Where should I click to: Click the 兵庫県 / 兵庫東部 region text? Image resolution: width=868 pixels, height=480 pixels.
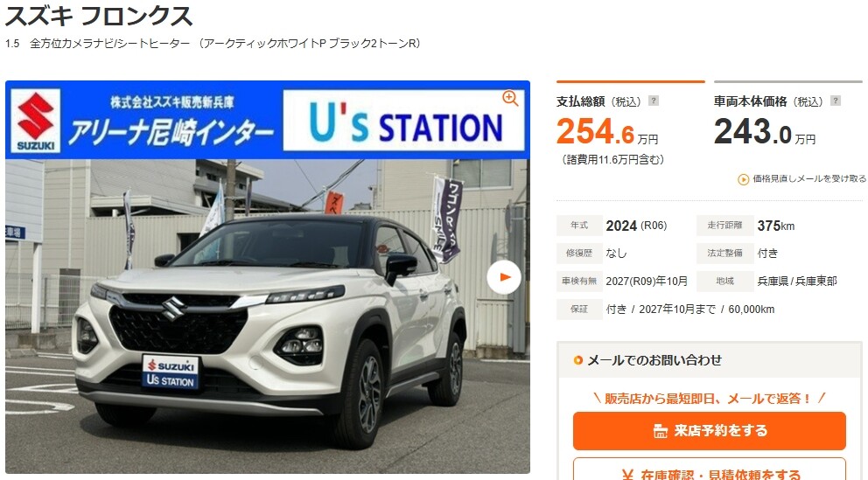tap(797, 282)
